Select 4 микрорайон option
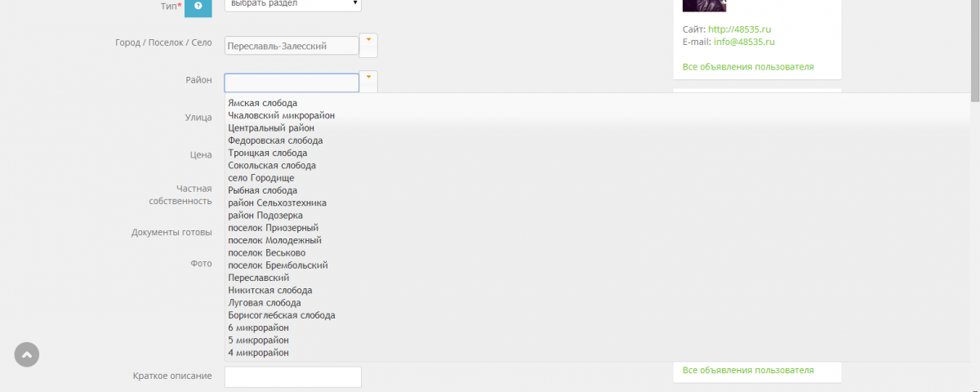Image resolution: width=980 pixels, height=392 pixels. point(258,353)
